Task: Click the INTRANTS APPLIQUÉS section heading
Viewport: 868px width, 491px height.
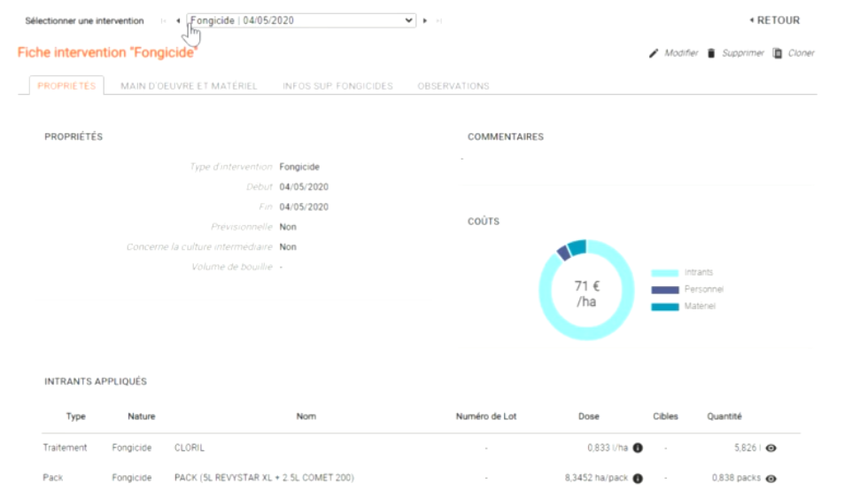Action: pos(96,381)
